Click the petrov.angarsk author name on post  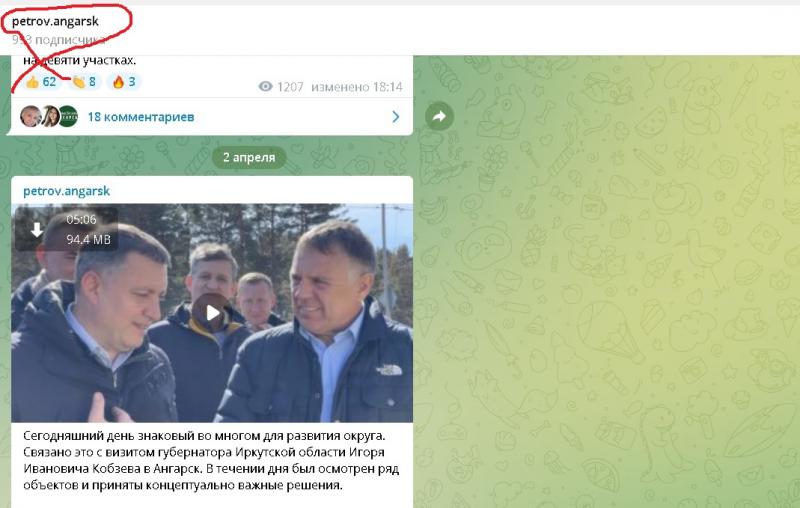66,191
